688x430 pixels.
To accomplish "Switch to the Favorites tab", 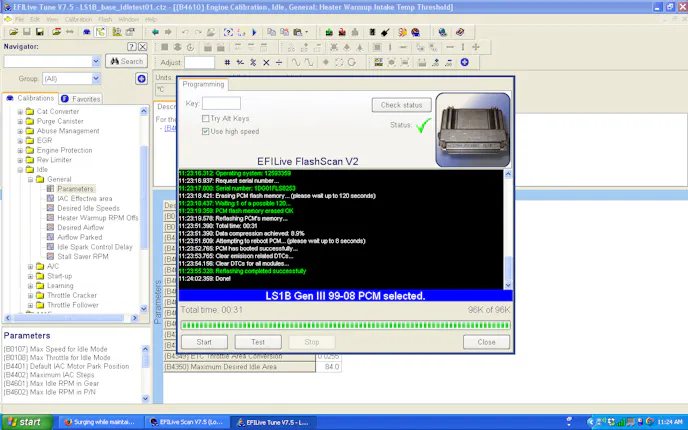I will point(81,99).
